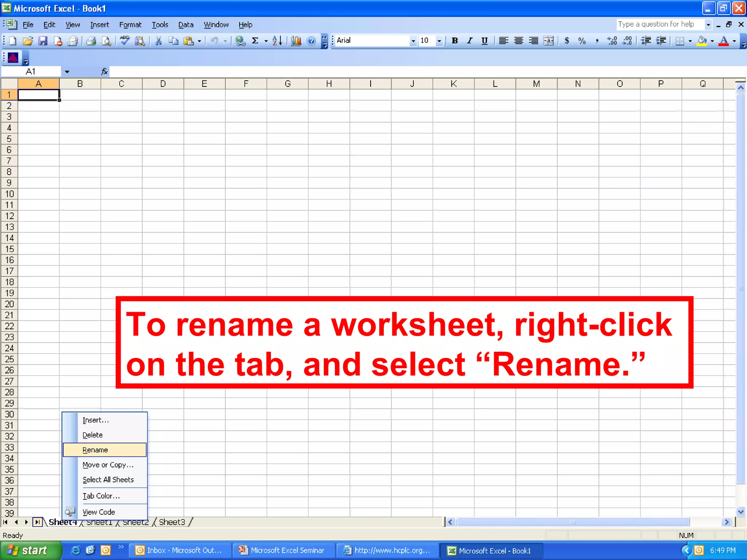Expand the Arial font name dropdown
This screenshot has height=560, width=747.
tap(413, 41)
